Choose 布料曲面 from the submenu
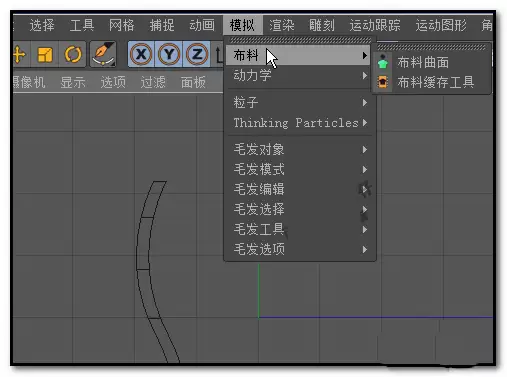The width and height of the screenshot is (507, 377). (x=423, y=62)
